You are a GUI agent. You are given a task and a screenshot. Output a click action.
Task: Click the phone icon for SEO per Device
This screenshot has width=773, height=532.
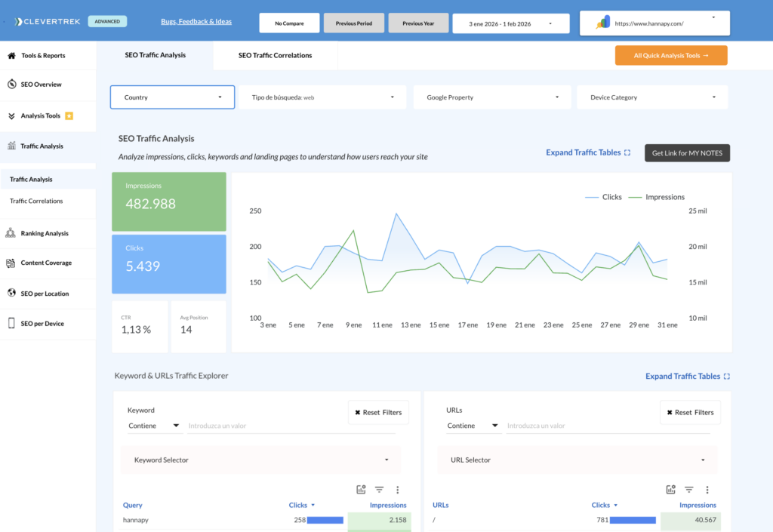(x=11, y=324)
